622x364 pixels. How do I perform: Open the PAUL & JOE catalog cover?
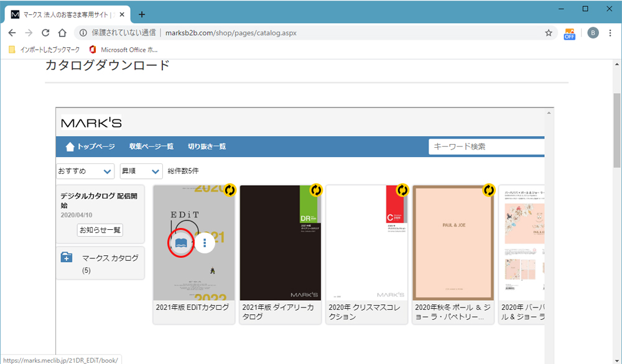pos(453,242)
